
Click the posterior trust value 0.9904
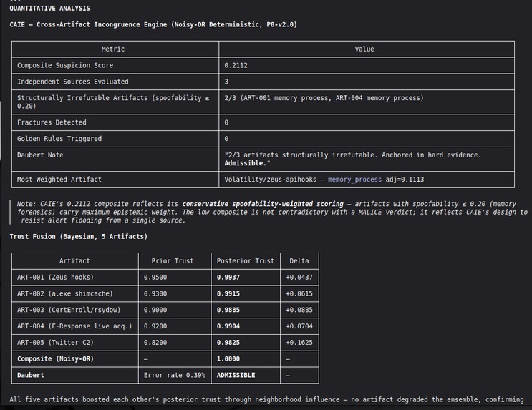[228, 326]
